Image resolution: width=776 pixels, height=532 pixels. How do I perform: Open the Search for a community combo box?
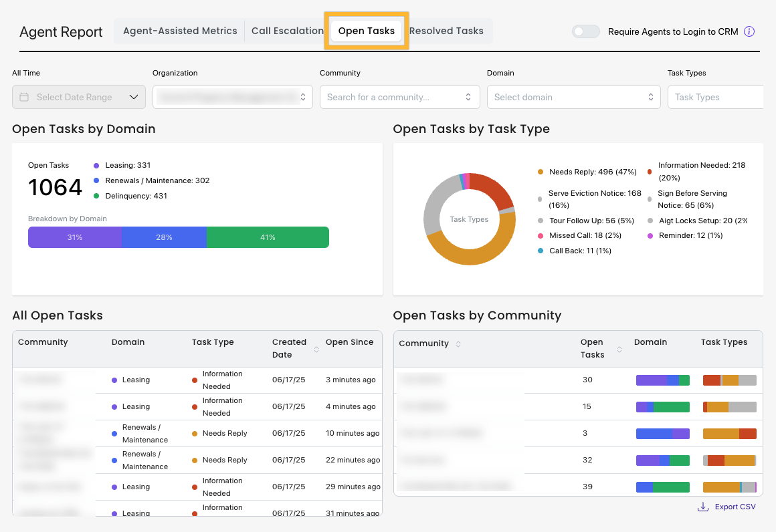point(400,97)
